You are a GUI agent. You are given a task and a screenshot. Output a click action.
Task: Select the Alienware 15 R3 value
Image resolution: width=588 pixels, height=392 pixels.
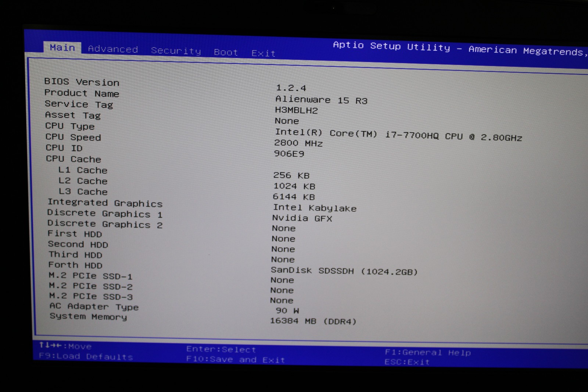321,100
